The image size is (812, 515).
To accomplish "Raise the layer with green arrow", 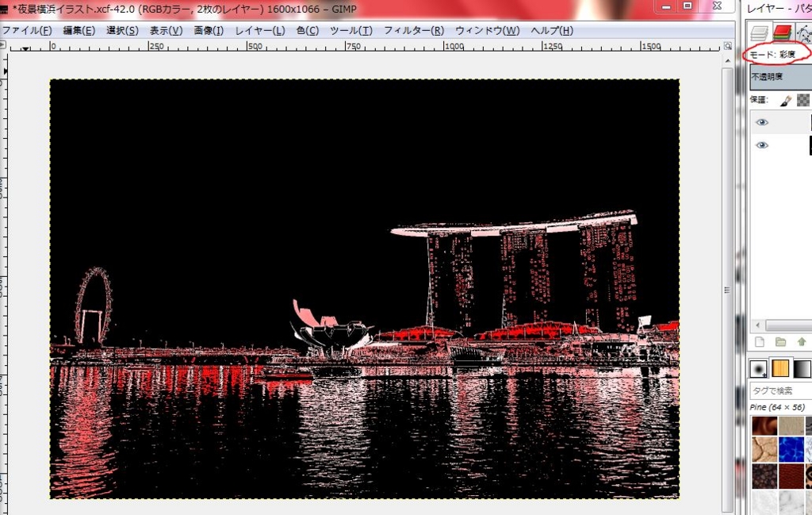I will point(802,341).
